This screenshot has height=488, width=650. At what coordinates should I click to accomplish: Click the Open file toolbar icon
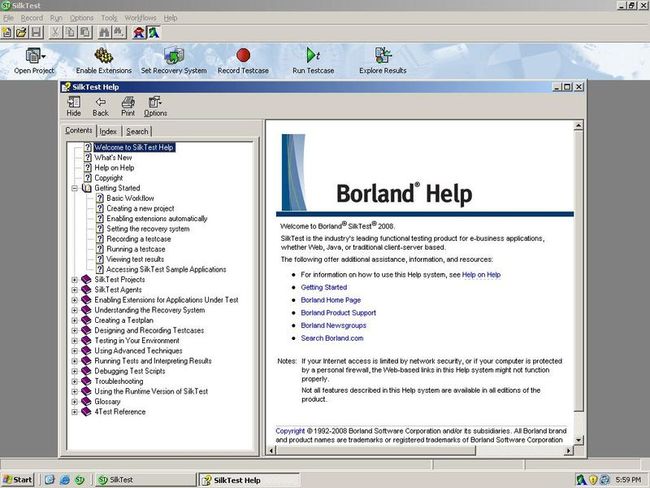pos(22,32)
